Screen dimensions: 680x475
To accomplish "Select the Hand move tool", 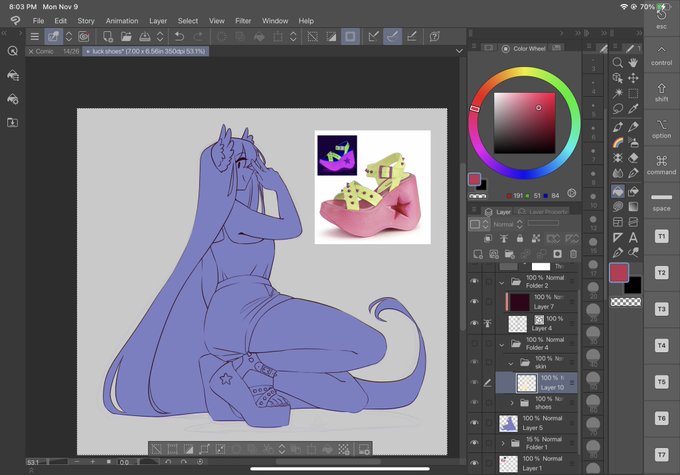I will click(x=633, y=63).
